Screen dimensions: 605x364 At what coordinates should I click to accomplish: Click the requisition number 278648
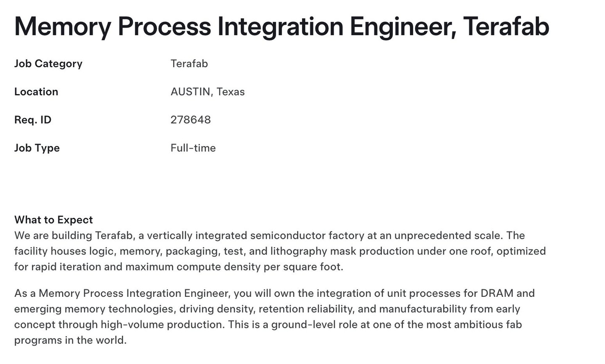[191, 120]
